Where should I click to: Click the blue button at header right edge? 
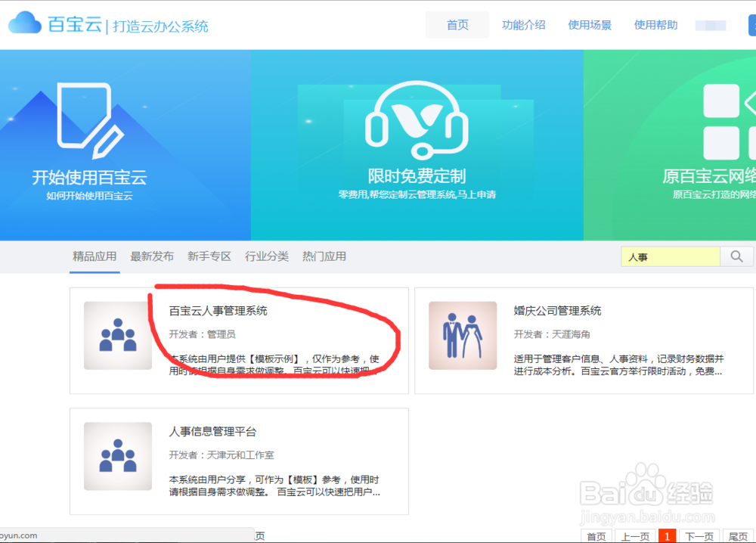(x=752, y=25)
